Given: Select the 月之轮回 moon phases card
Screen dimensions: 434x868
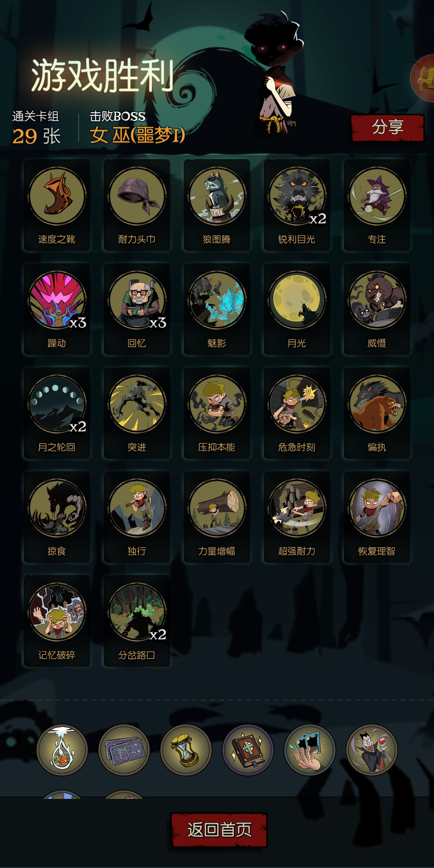Looking at the screenshot, I should coord(57,413).
